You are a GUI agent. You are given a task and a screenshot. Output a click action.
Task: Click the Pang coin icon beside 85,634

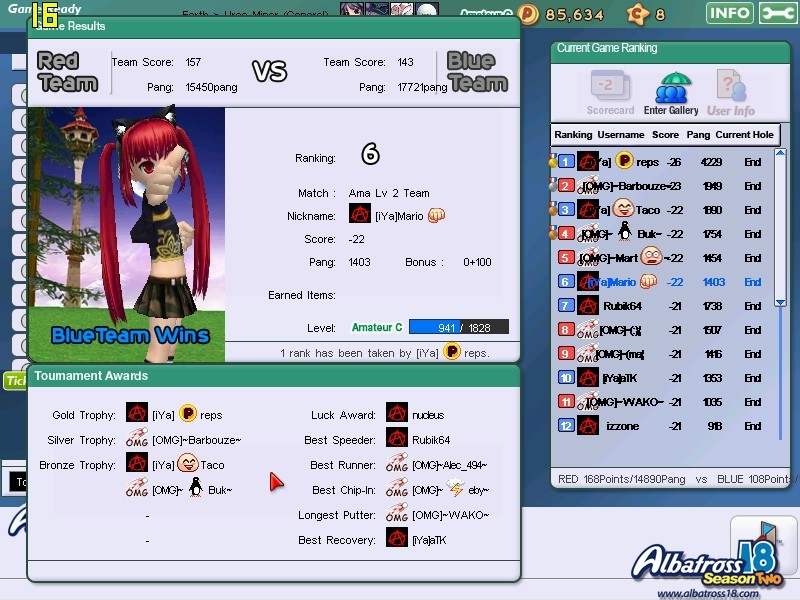point(528,14)
